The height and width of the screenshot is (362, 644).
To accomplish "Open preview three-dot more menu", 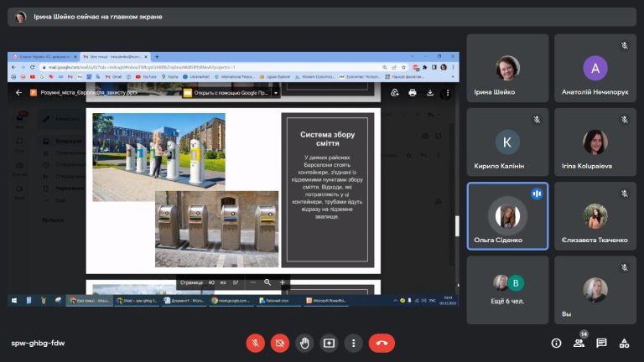I will pos(447,93).
